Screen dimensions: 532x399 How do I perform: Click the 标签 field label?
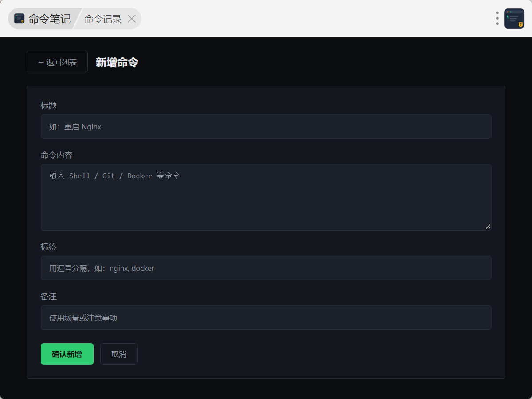tap(49, 247)
